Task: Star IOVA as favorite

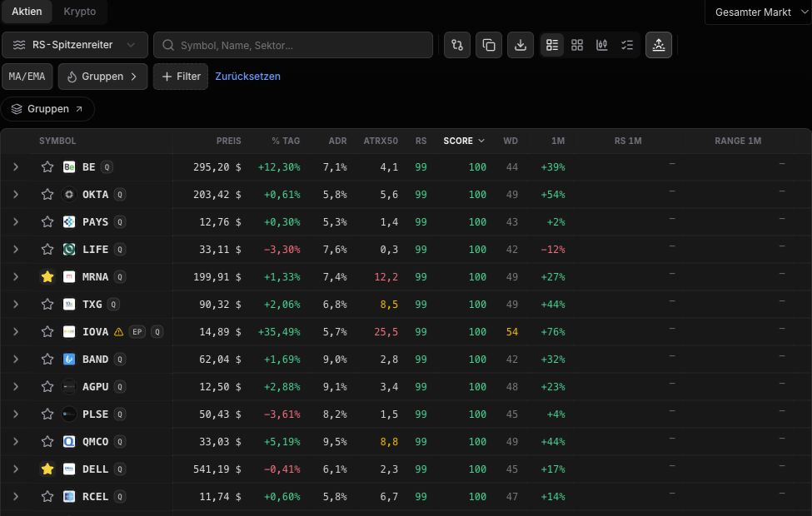Action: coord(47,332)
